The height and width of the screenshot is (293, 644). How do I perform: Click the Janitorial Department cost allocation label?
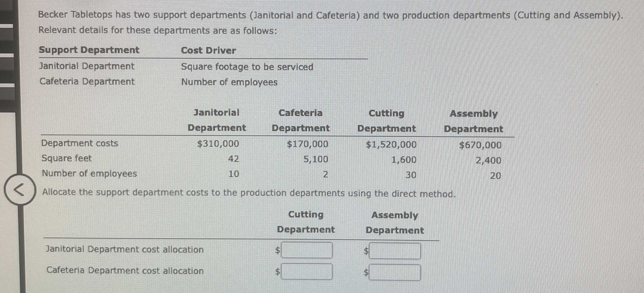coord(125,249)
